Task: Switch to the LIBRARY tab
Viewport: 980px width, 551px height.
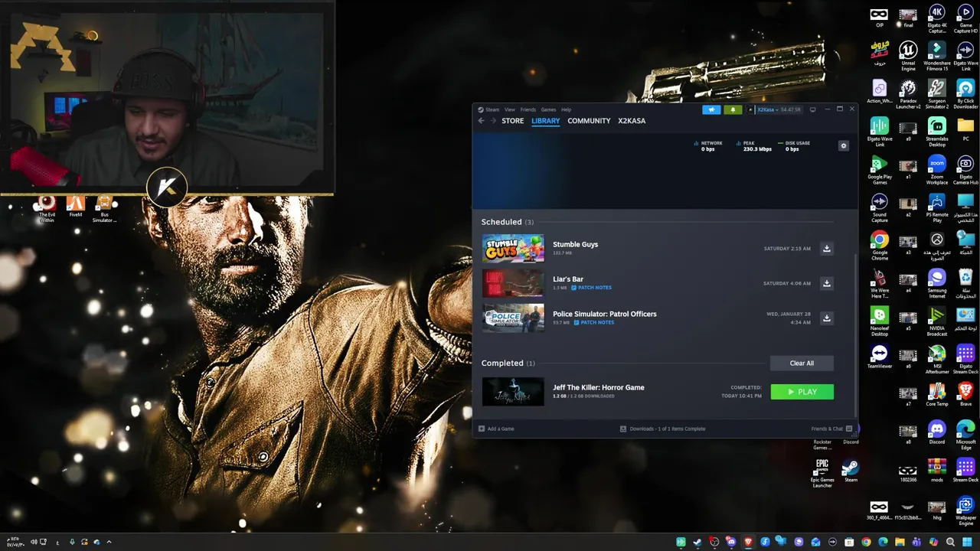Action: pos(546,121)
